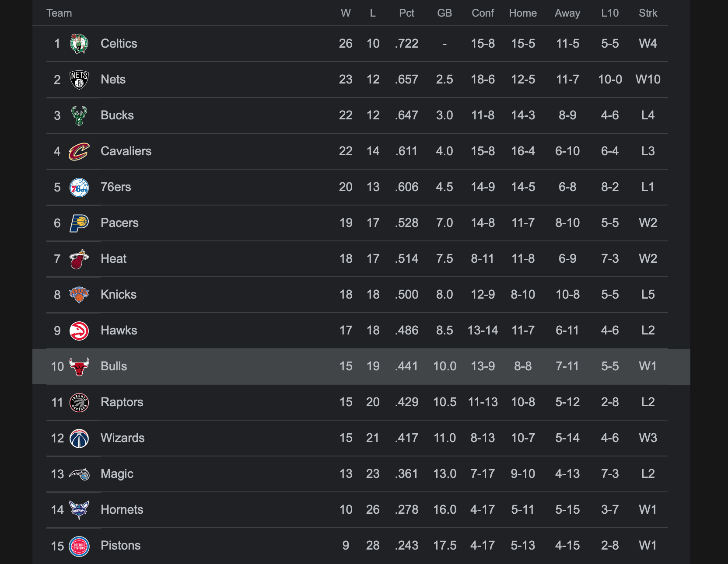The height and width of the screenshot is (564, 728).
Task: Open the Magic team link
Action: (117, 474)
